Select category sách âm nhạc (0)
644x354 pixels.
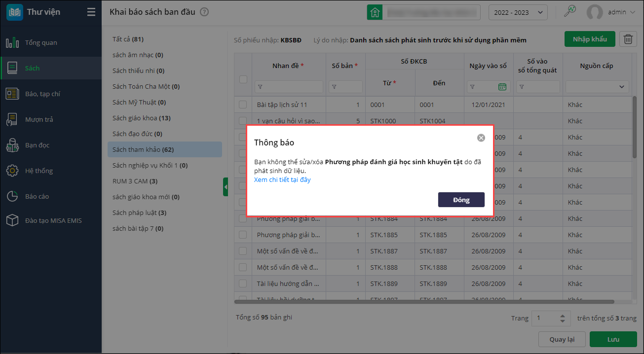165,55
